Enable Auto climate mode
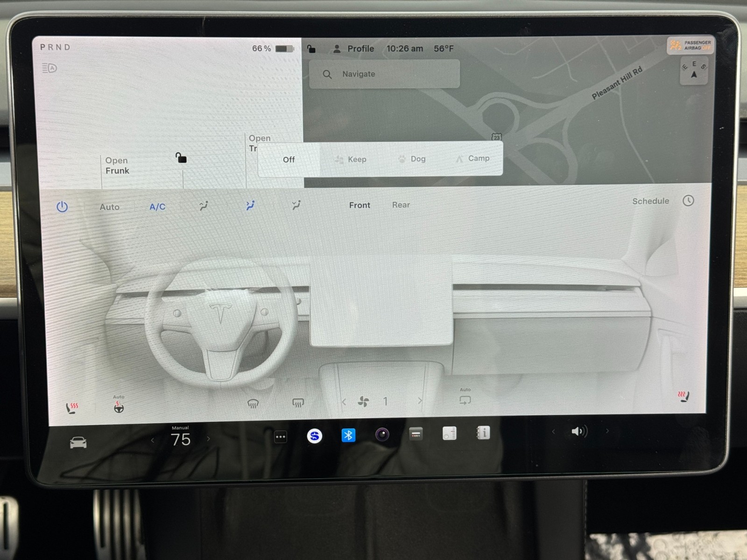This screenshot has width=747, height=560. [109, 207]
